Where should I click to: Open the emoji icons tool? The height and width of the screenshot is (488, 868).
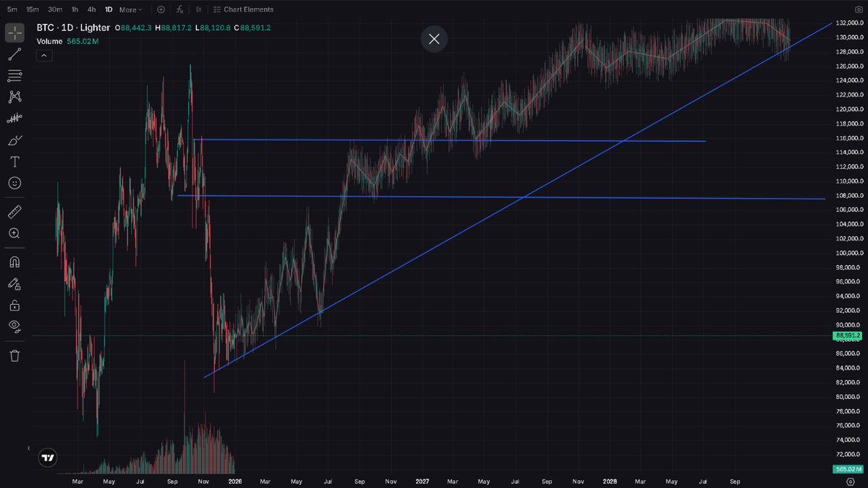[14, 183]
